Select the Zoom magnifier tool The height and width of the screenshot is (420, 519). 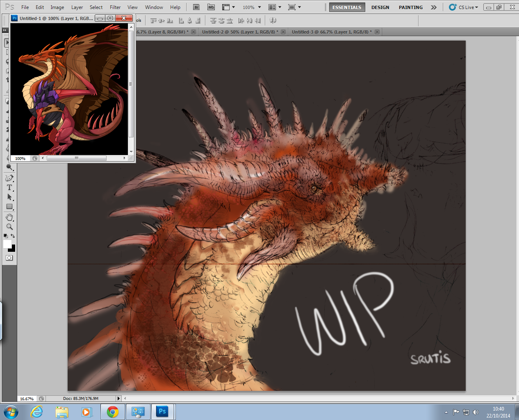coord(9,227)
